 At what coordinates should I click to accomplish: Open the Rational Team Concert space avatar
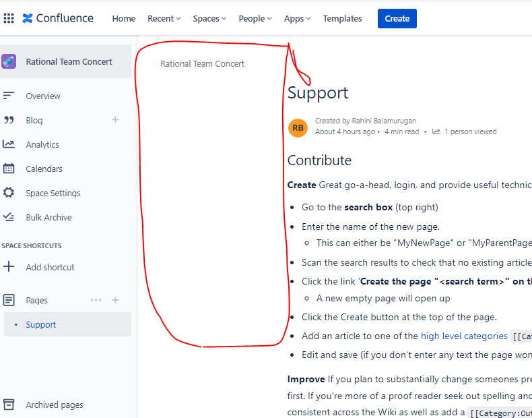tap(9, 61)
